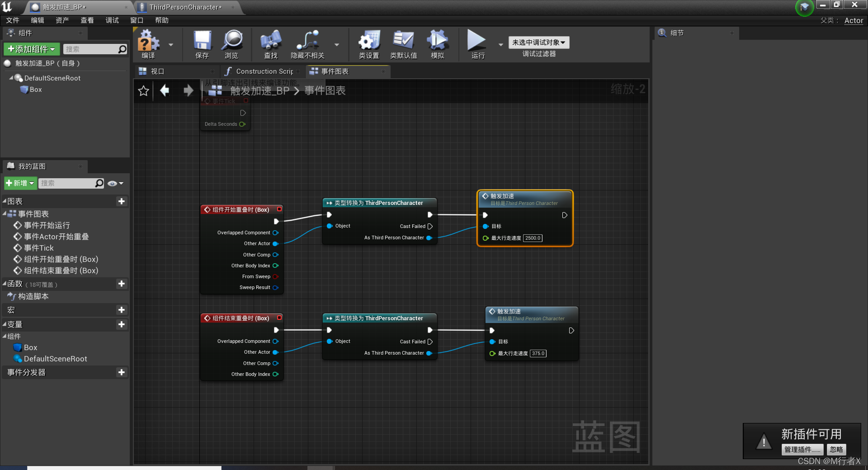Image resolution: width=868 pixels, height=470 pixels.
Task: Open Play options dropdown arrow
Action: [500, 45]
